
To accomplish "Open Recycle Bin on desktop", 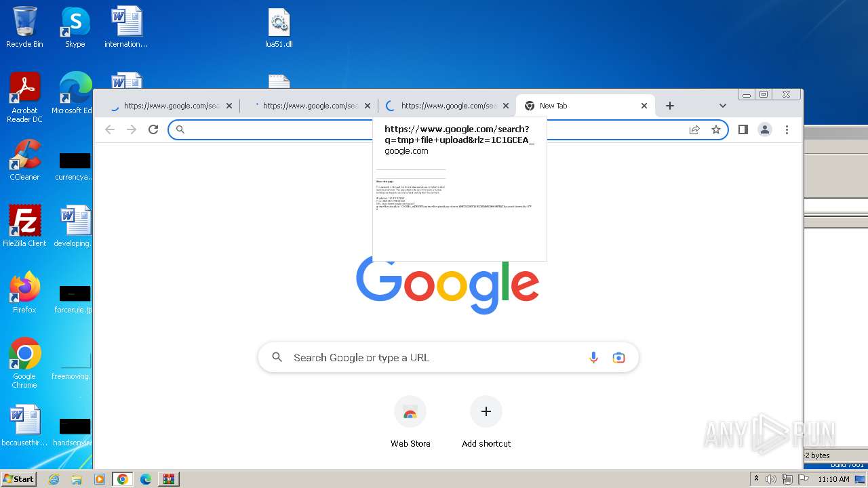I will point(24,27).
